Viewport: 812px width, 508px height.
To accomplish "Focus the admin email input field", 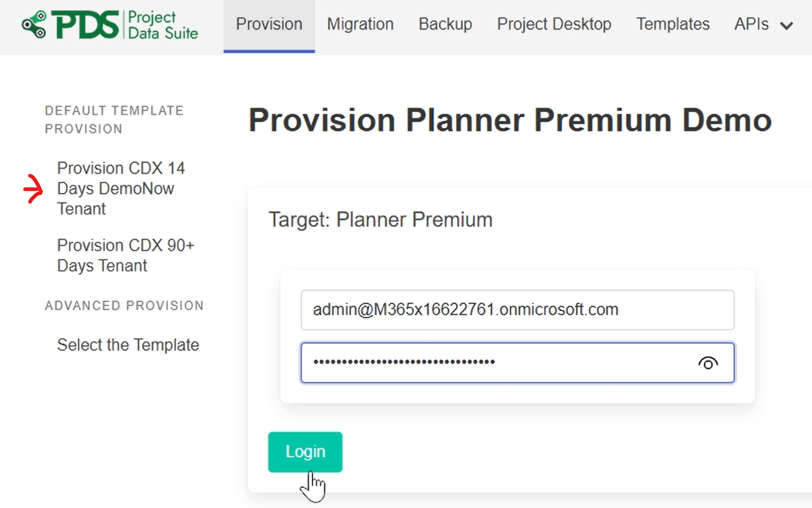I will [517, 310].
